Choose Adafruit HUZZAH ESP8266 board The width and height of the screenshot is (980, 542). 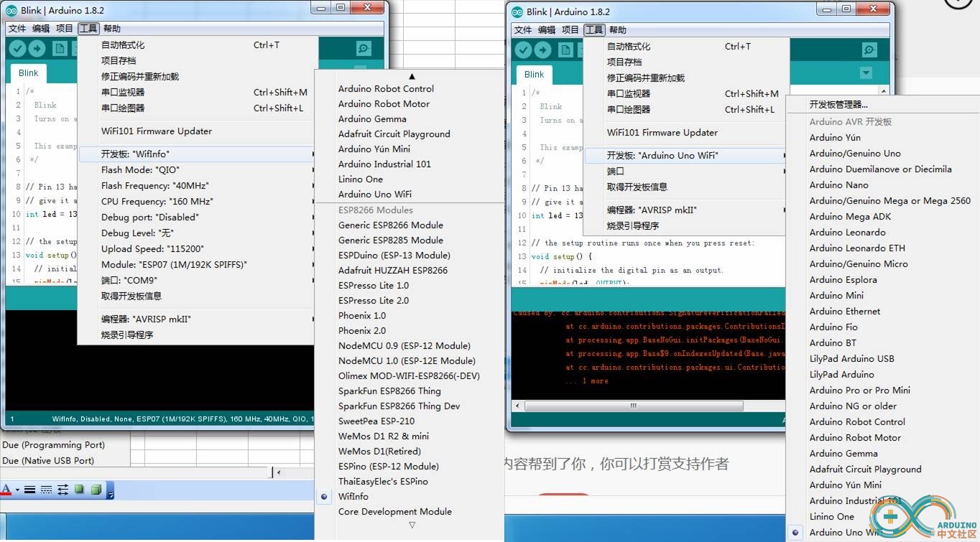pyautogui.click(x=393, y=271)
